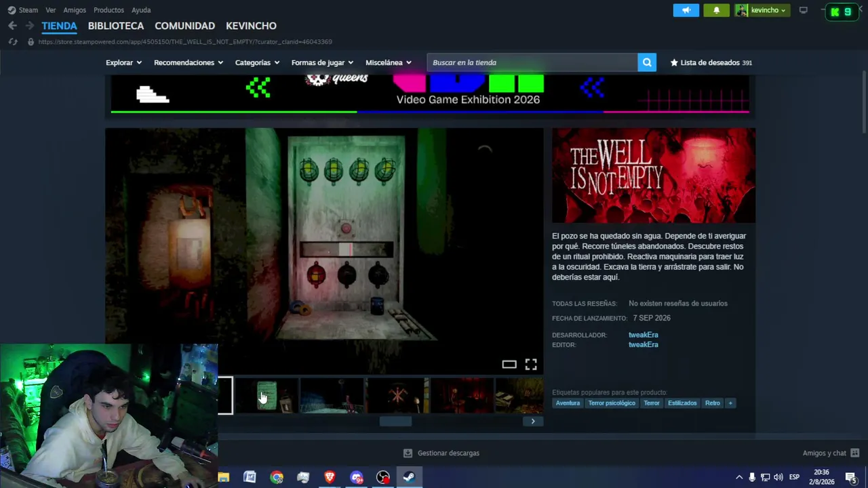Select the blue tunnel screenshot thumbnail
Viewport: 868px width, 488px height.
(x=332, y=396)
